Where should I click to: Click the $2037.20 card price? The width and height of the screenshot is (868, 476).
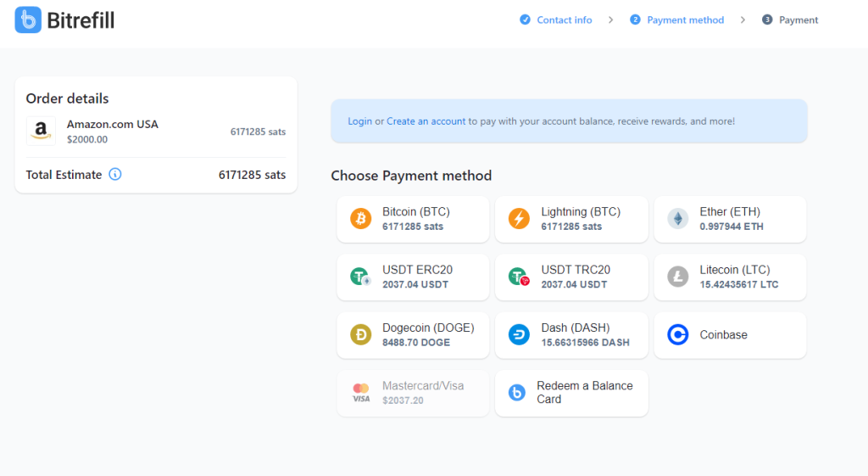[403, 400]
